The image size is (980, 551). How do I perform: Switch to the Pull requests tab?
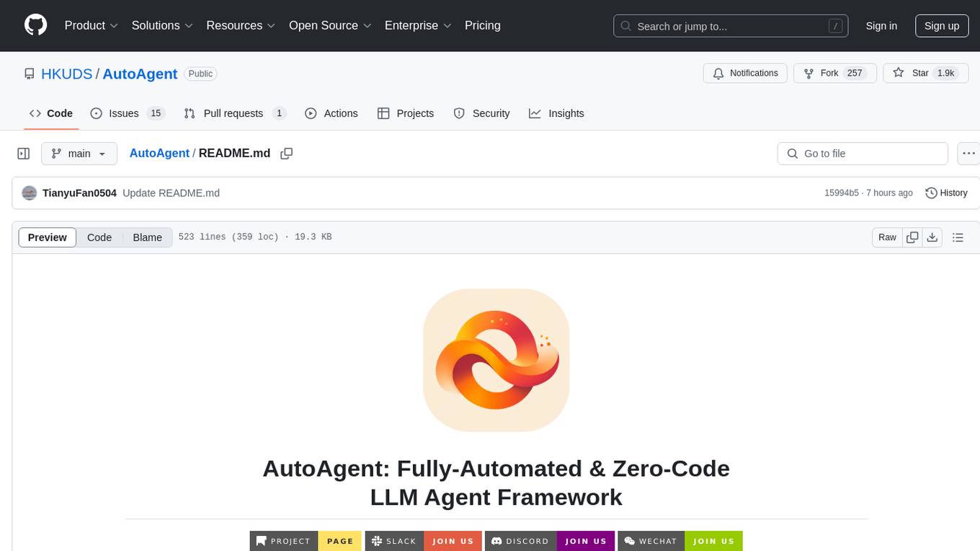pyautogui.click(x=235, y=113)
